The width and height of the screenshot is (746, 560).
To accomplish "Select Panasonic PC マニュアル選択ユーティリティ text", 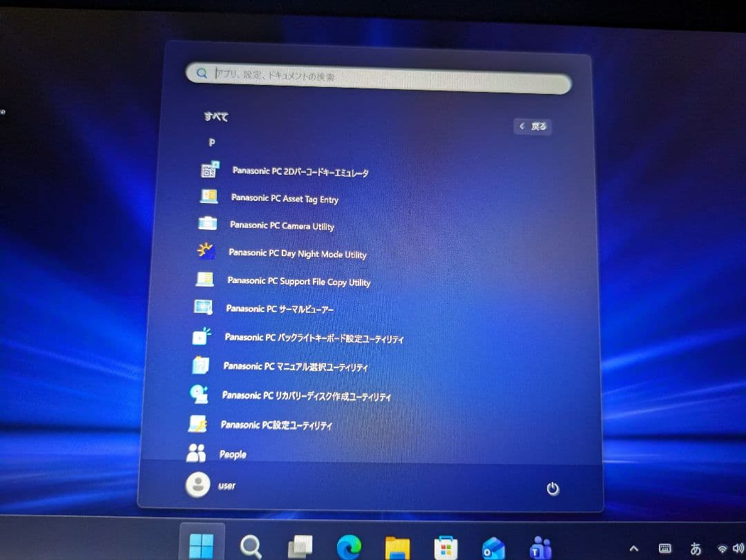I will [296, 367].
